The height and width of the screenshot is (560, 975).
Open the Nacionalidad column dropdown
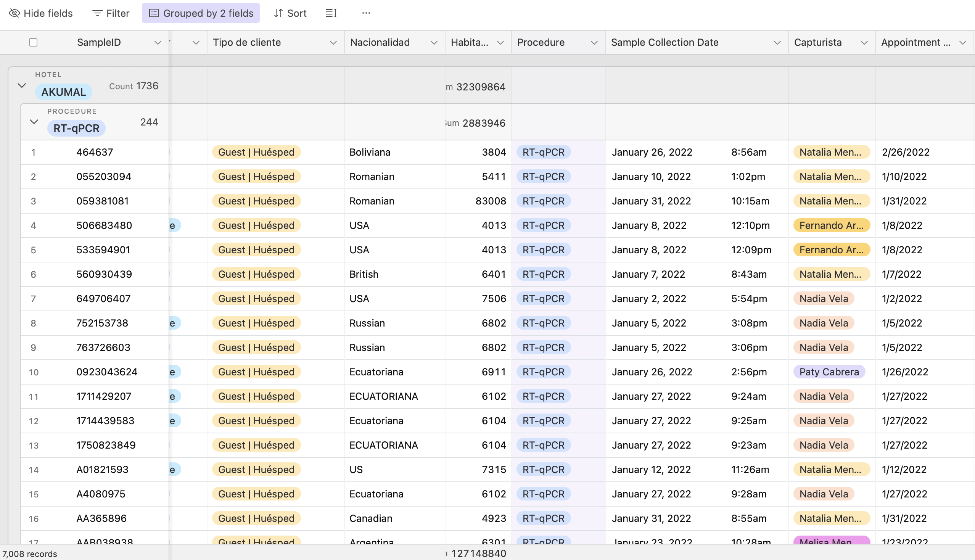434,42
